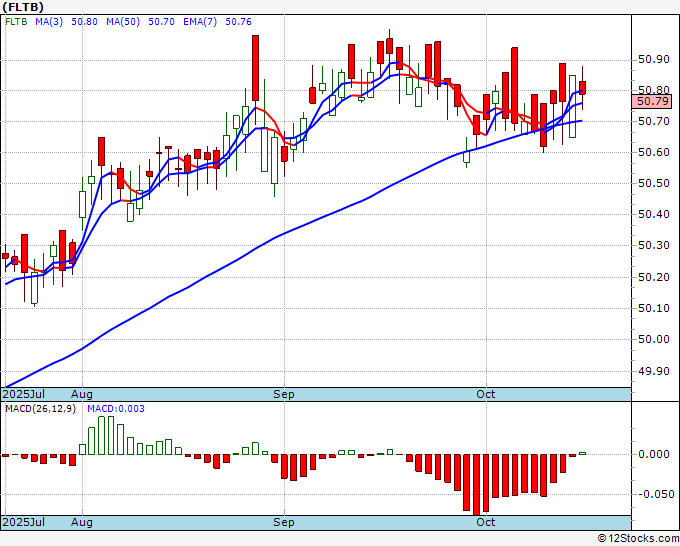
Task: Click the 50.00 price axis label
Action: (x=654, y=339)
